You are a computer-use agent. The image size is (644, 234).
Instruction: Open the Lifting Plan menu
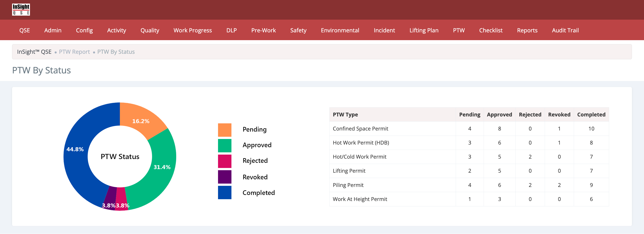(424, 30)
